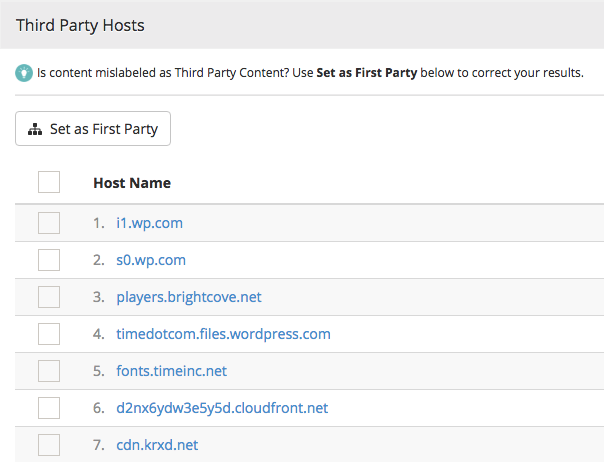Click the fonts.timeinc.net link
604x462 pixels.
click(171, 371)
